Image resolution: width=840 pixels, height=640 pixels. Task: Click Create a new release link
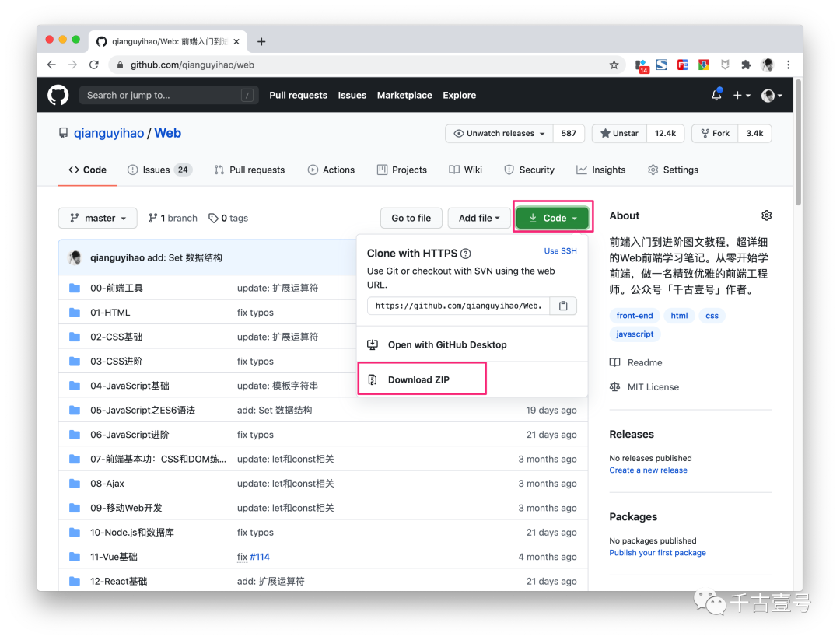tap(648, 470)
